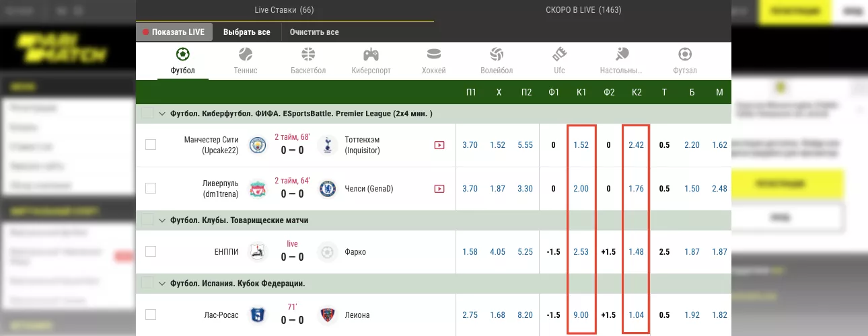
Task: Click the Очистить все button
Action: click(314, 32)
